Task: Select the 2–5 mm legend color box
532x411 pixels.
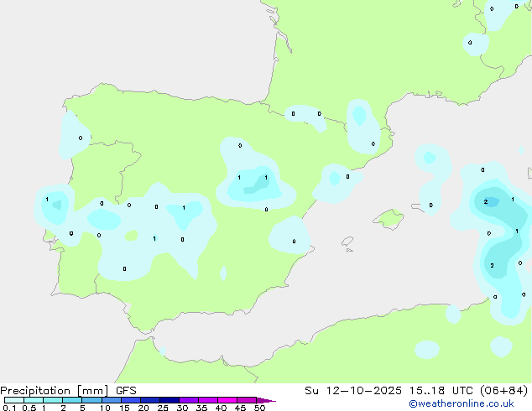Action: (x=72, y=400)
